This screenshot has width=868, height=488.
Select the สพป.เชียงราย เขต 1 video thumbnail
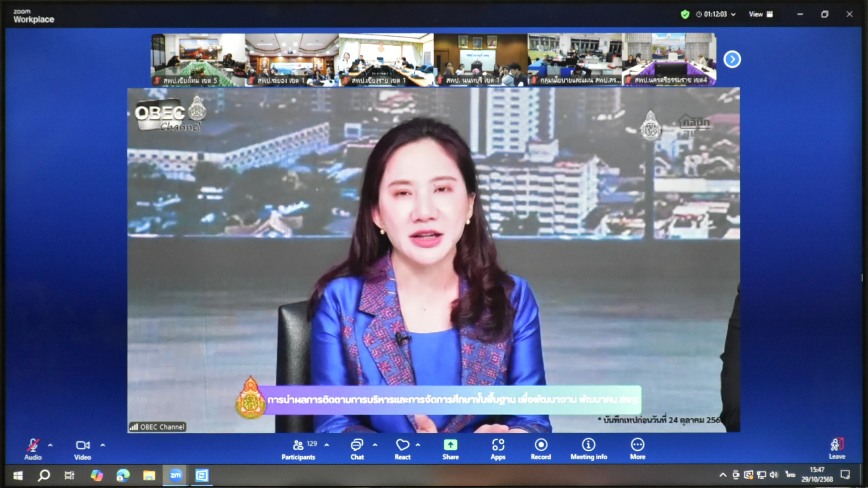pos(386,59)
